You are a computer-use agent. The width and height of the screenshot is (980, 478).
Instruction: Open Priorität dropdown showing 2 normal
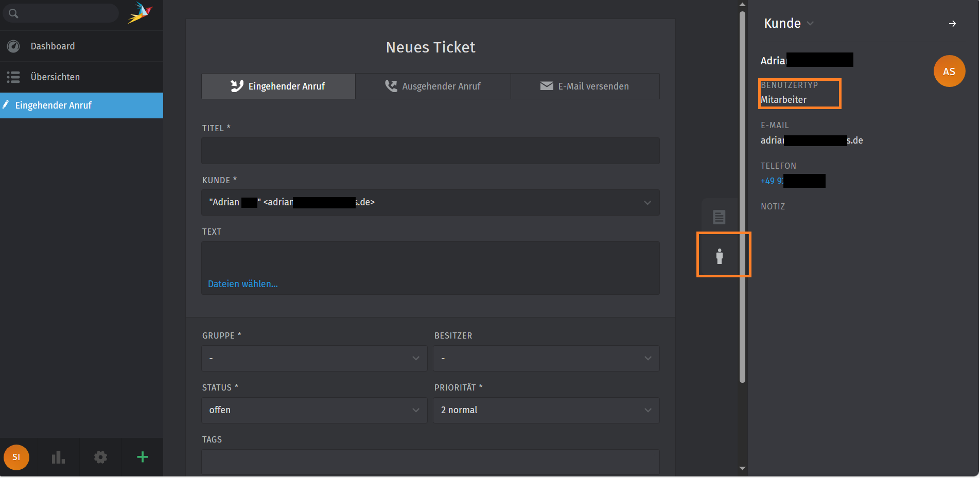coord(546,410)
